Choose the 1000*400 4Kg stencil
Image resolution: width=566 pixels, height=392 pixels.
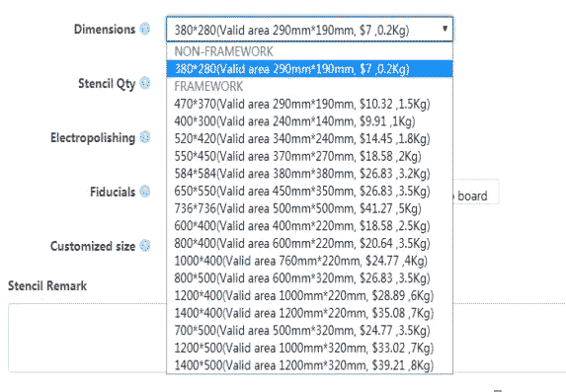click(309, 261)
